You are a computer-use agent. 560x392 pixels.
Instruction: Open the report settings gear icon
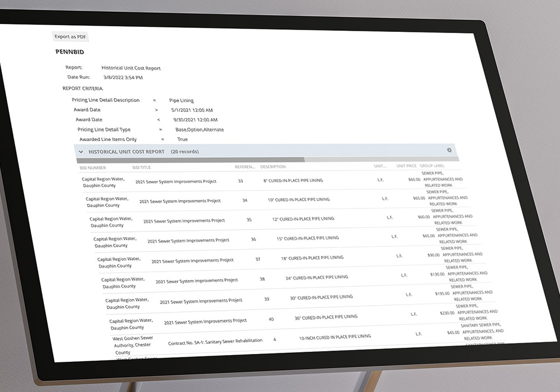point(449,150)
